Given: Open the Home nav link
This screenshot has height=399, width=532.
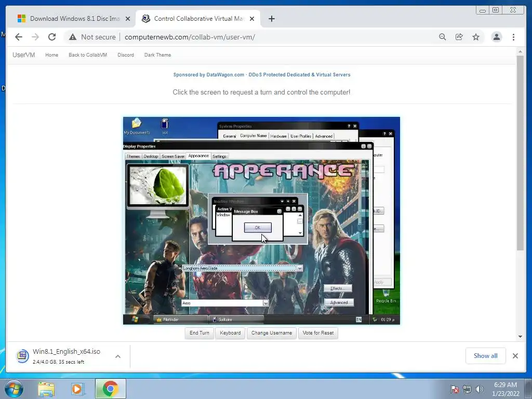Looking at the screenshot, I should coord(51,55).
